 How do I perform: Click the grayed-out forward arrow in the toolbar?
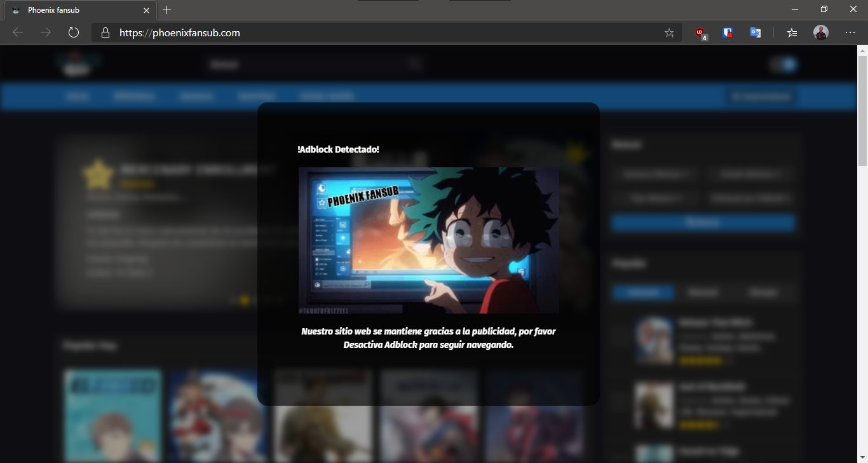coord(46,32)
